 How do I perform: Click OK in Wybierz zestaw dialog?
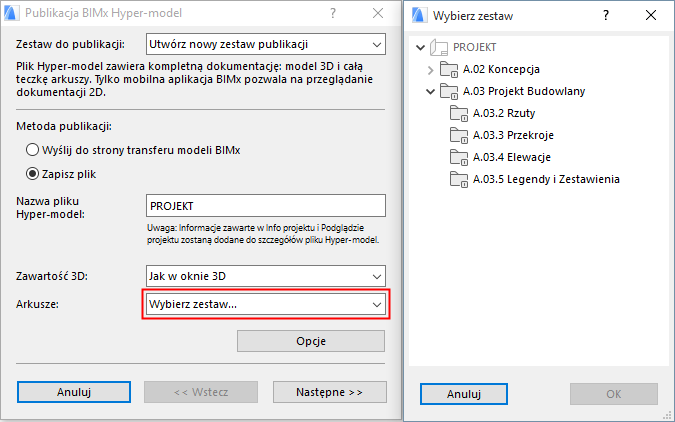click(614, 394)
